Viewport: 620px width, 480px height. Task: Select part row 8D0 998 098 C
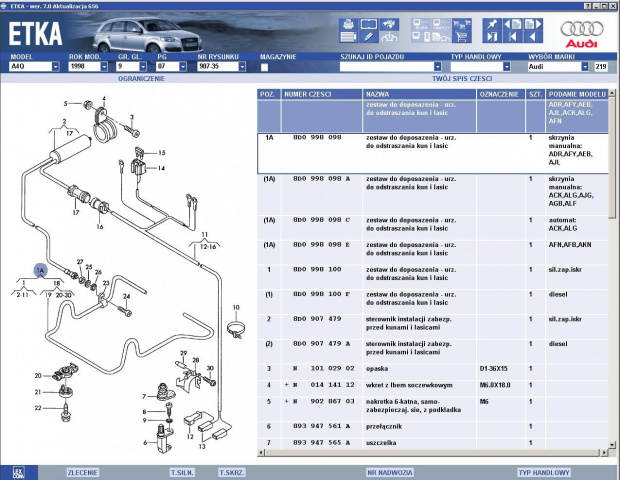[x=433, y=228]
